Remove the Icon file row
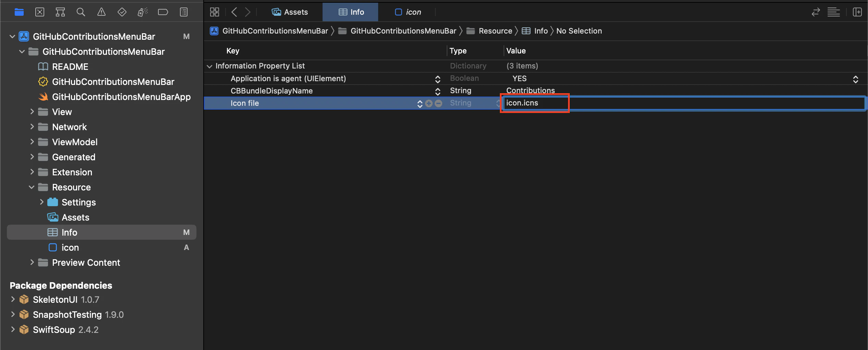Screen dimensions: 868x350 coord(438,103)
